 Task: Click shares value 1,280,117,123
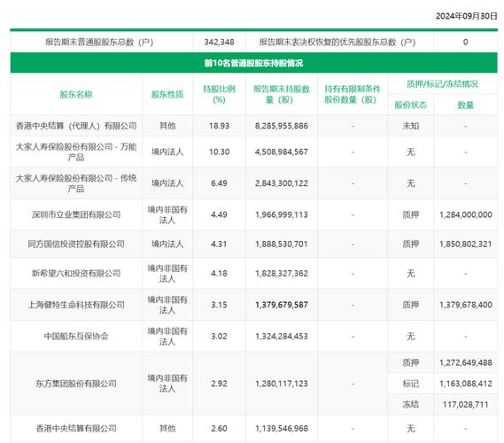(x=282, y=384)
